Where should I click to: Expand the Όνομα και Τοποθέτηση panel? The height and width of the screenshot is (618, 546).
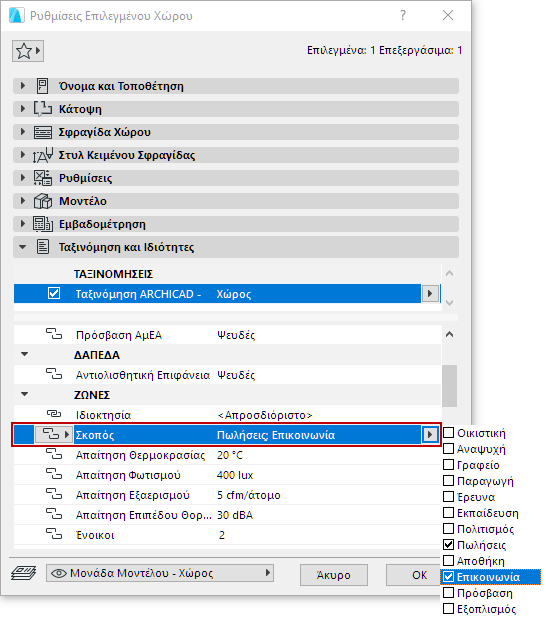(23, 86)
